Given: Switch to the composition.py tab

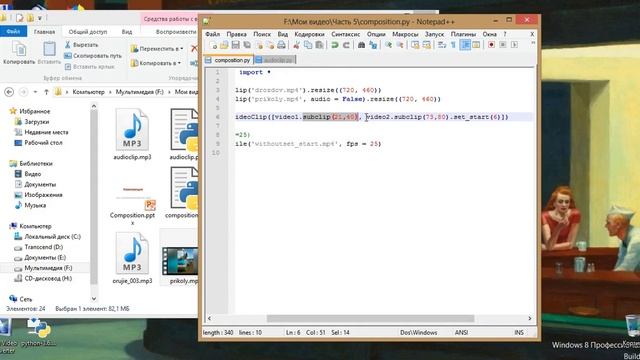Looking at the screenshot, I should pyautogui.click(x=228, y=60).
